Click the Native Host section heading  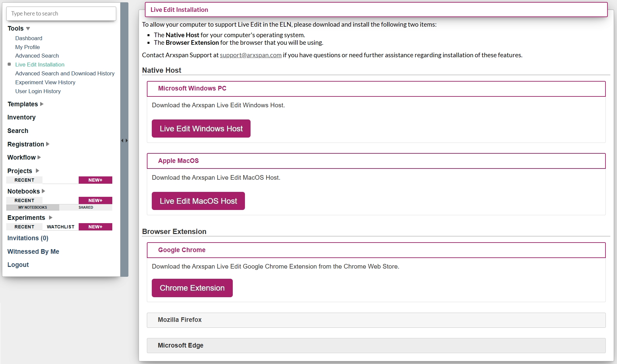(162, 70)
